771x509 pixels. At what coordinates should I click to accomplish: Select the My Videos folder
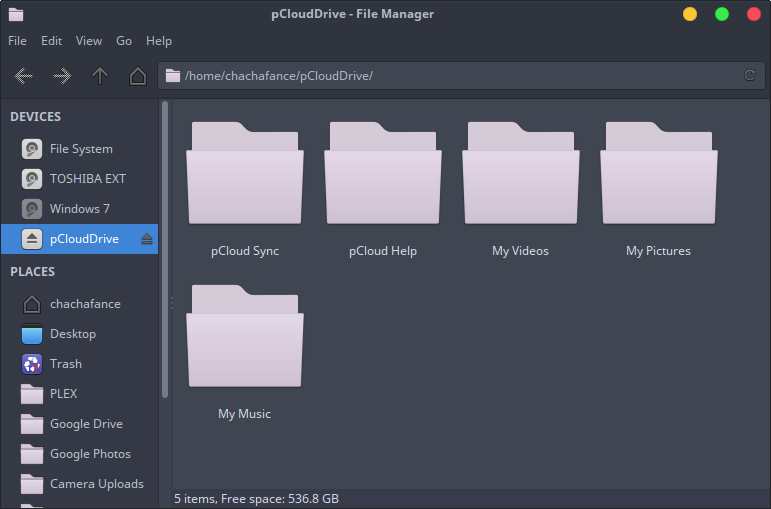tap(521, 173)
